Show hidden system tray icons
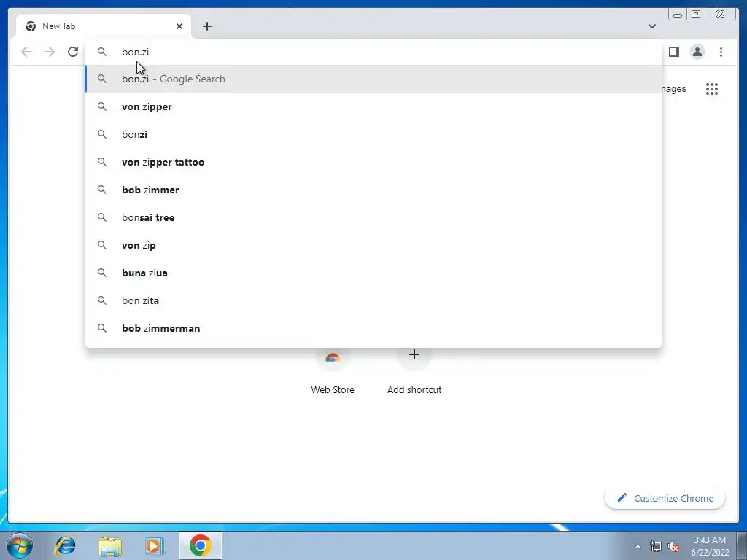Screen dimensions: 747x560 638,546
